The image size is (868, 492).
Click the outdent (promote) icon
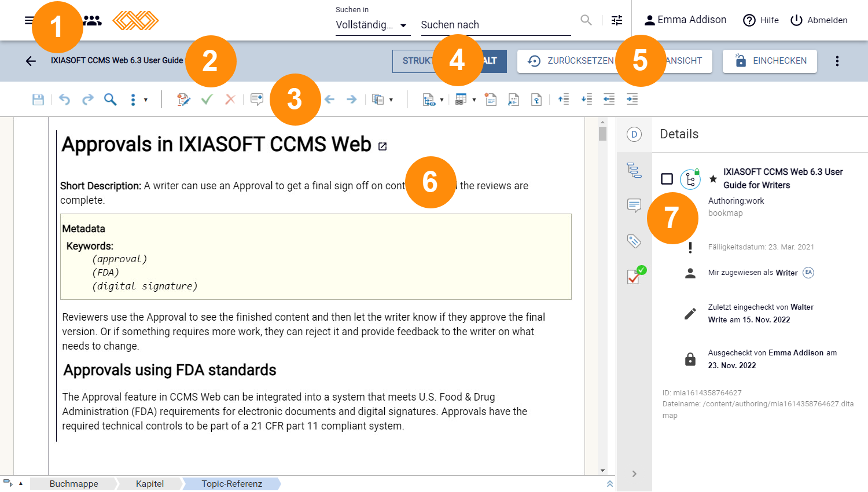click(609, 100)
